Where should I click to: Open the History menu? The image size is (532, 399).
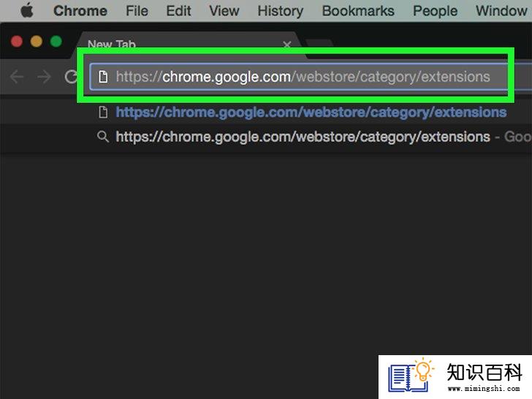tap(281, 11)
